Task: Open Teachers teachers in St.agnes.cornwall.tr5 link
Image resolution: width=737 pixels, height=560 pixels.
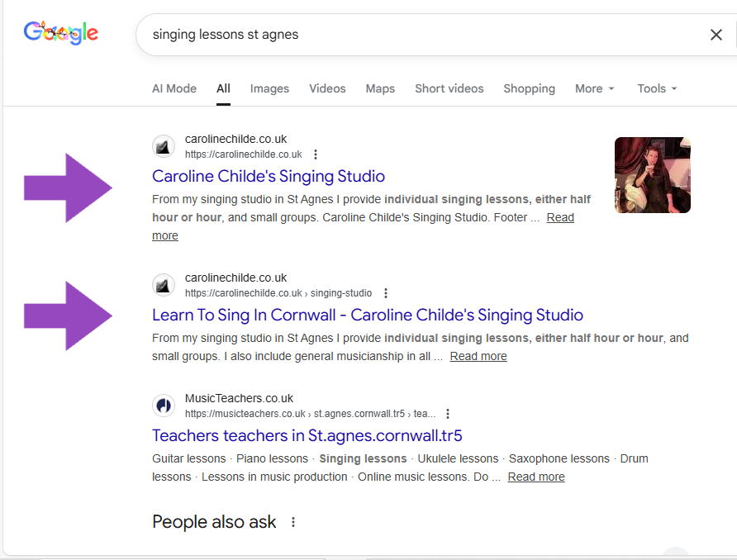Action: [x=307, y=435]
